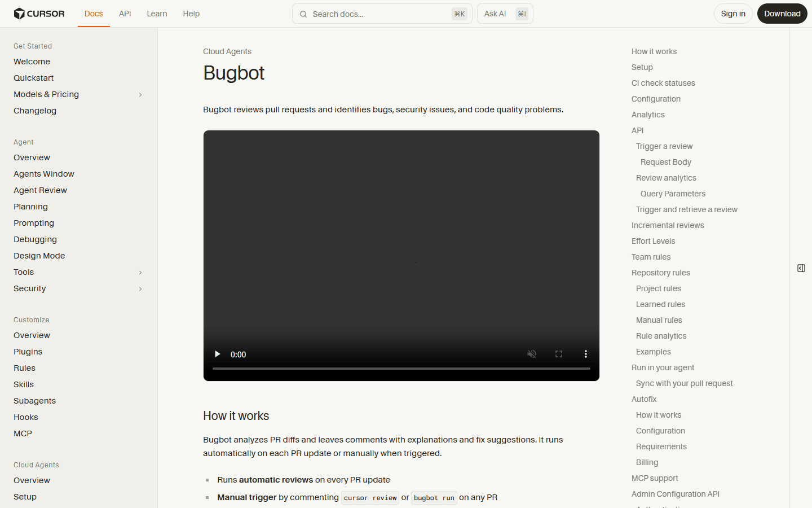Screen dimensions: 812x508
Task: Open the Quickstart page
Action: click(x=34, y=78)
